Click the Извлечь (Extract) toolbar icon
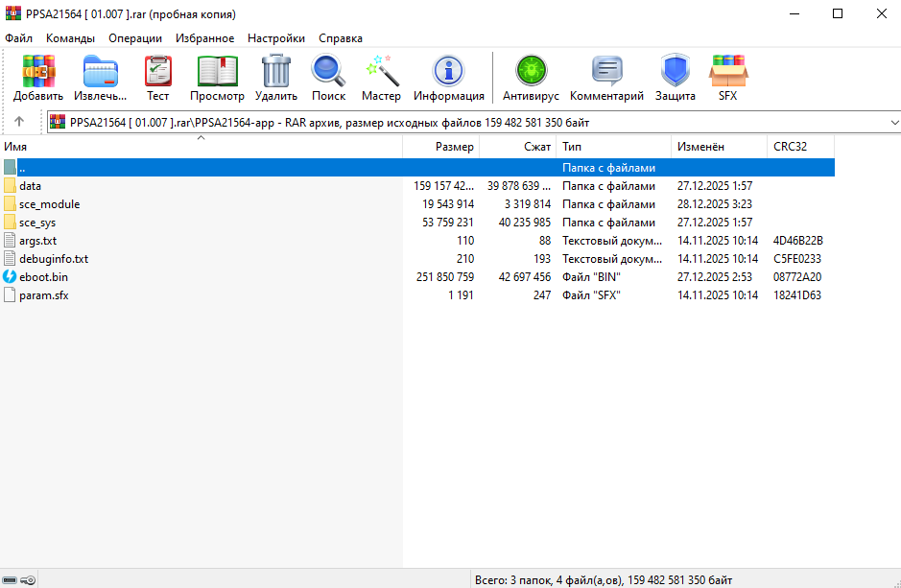 coord(100,78)
